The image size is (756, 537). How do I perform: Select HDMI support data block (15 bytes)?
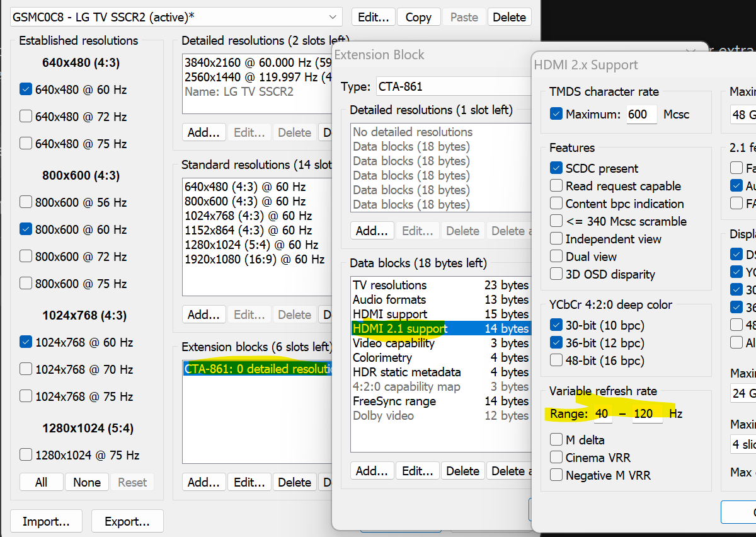coord(440,314)
